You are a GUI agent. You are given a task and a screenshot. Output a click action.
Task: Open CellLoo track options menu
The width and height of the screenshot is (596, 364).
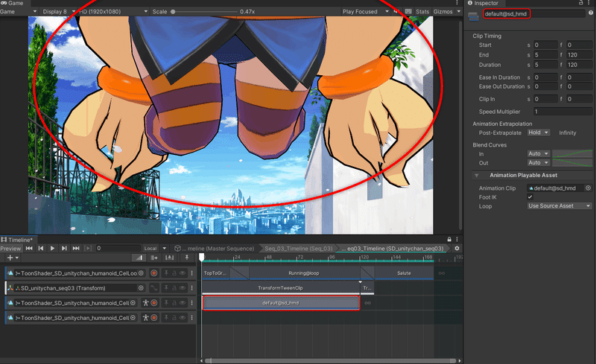click(192, 272)
